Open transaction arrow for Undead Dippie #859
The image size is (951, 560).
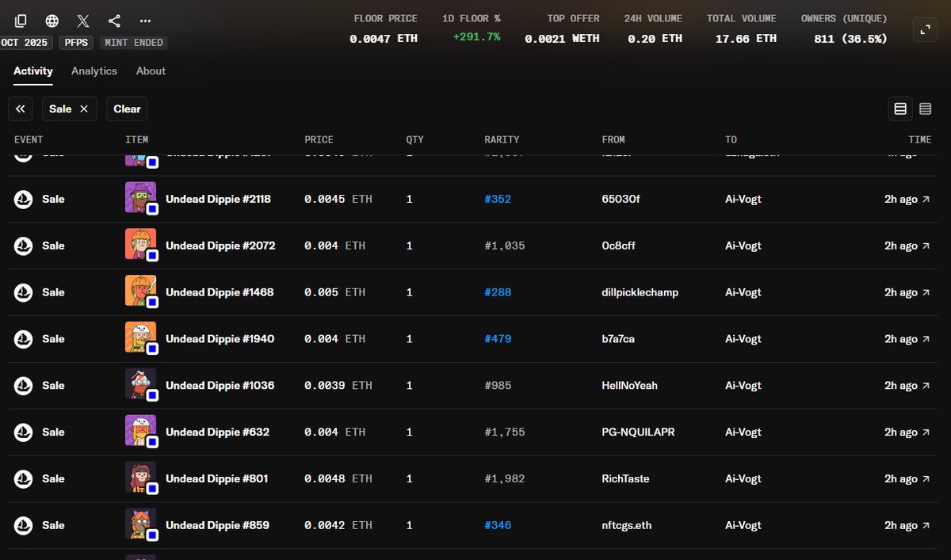pyautogui.click(x=926, y=526)
